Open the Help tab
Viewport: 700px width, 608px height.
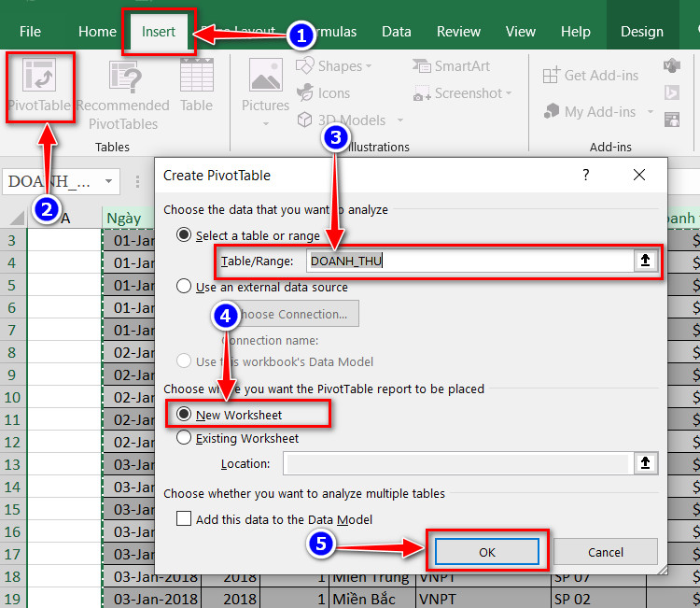pyautogui.click(x=576, y=31)
